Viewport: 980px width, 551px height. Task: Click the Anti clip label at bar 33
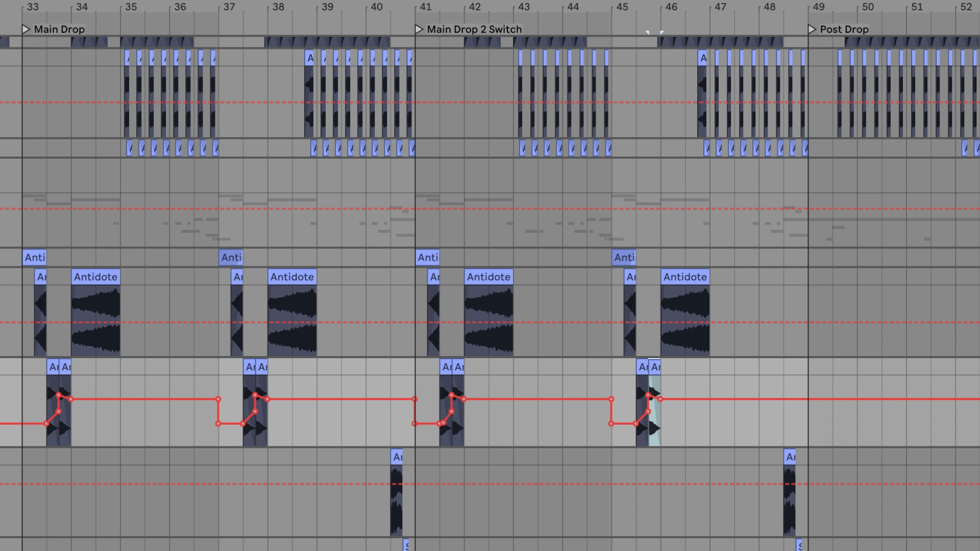coord(35,258)
